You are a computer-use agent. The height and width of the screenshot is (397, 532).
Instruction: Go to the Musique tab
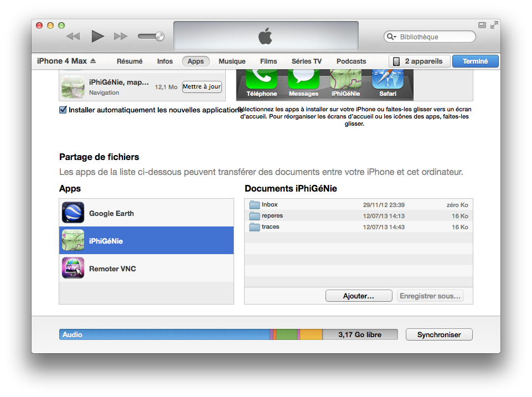[232, 61]
